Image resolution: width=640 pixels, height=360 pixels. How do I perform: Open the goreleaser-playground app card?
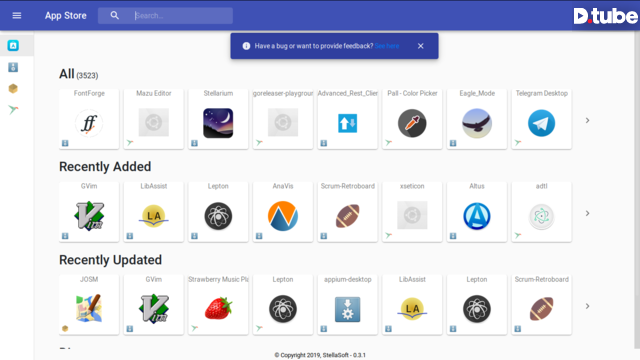(283, 119)
